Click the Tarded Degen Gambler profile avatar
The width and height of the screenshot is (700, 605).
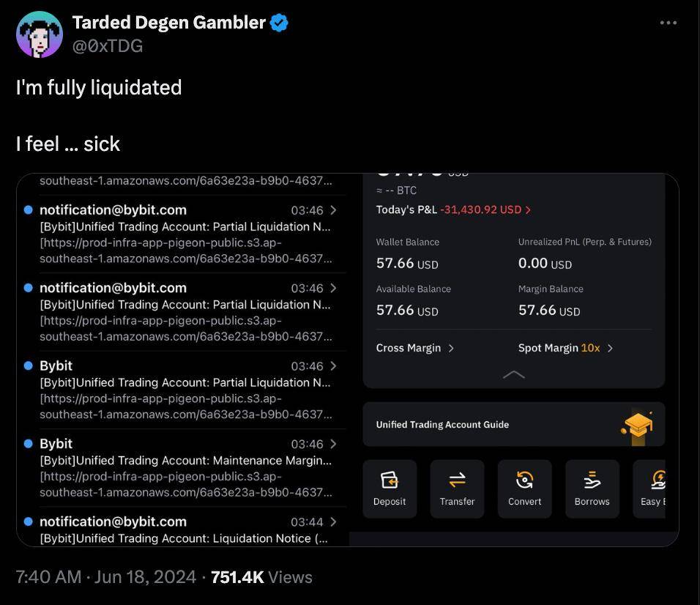click(40, 34)
